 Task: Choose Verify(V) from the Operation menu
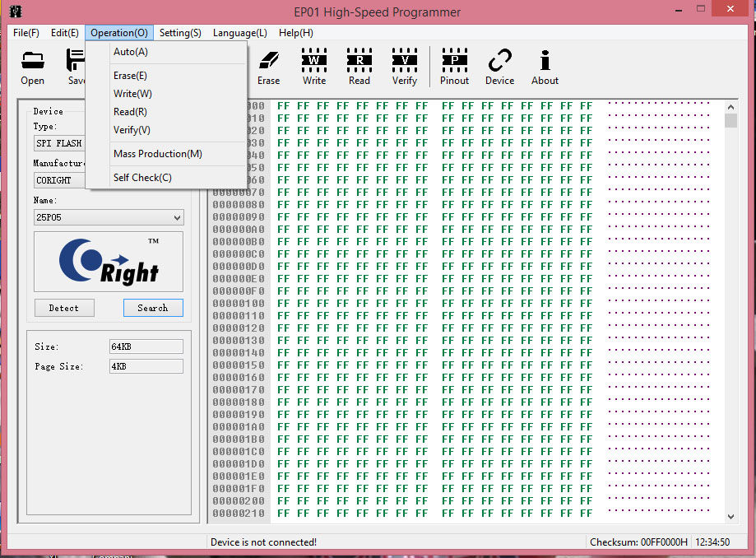click(x=166, y=130)
